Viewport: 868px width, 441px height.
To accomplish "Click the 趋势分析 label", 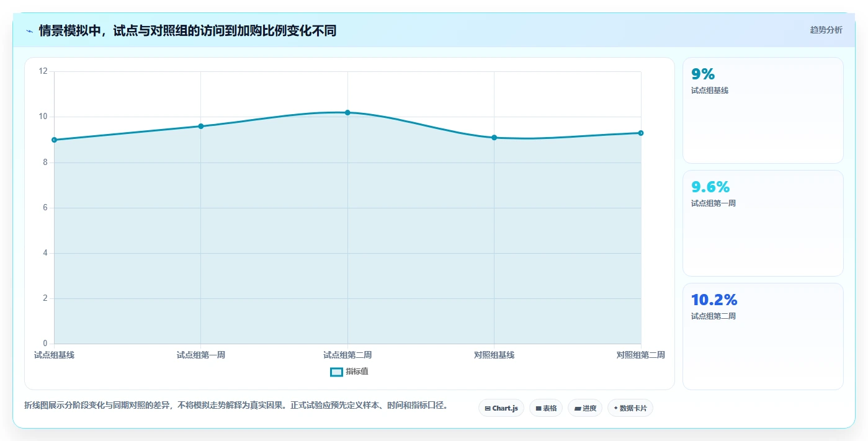I will (x=826, y=30).
